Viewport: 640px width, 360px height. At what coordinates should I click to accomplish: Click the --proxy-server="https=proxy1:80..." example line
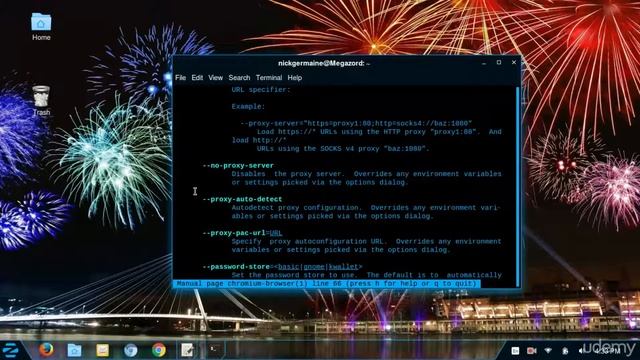click(356, 123)
